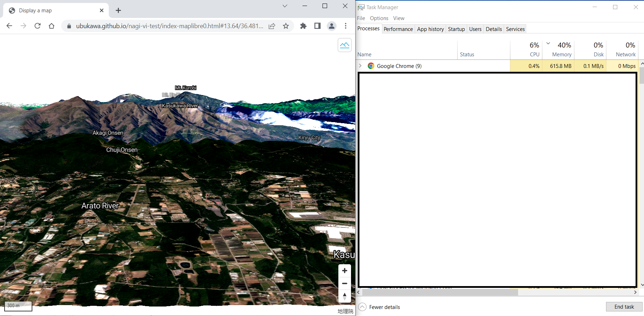Sort processes by Name column

coord(407,50)
